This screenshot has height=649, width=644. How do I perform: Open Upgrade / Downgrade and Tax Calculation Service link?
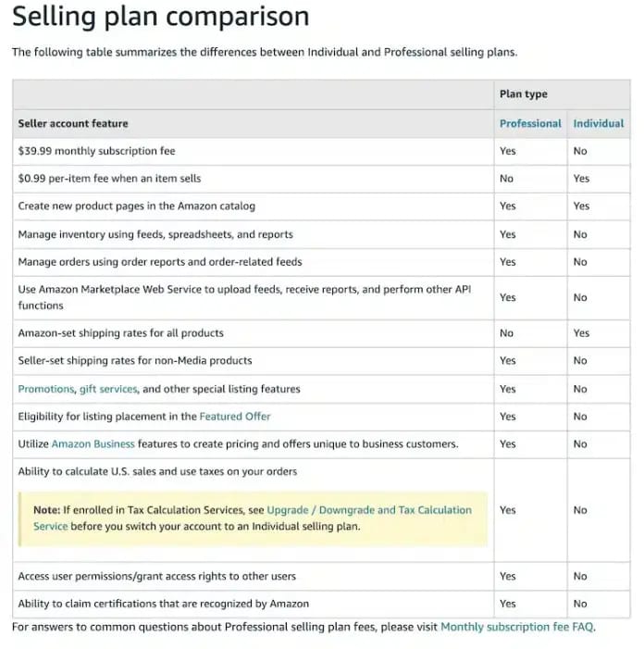click(368, 510)
